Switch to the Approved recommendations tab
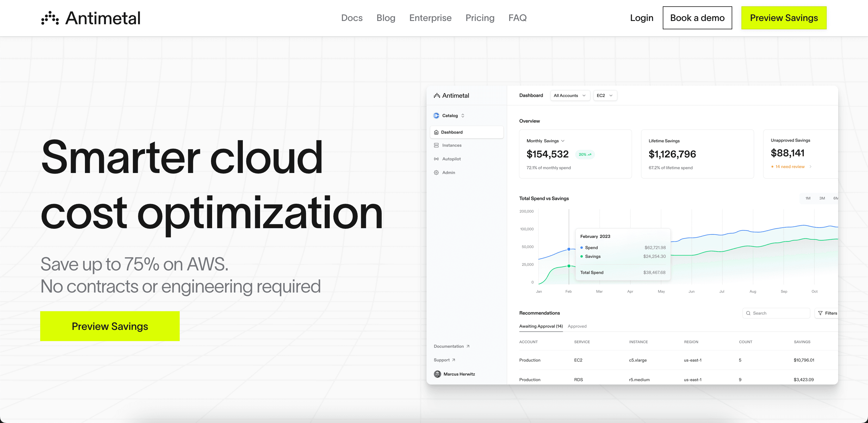Image resolution: width=868 pixels, height=423 pixels. click(577, 326)
